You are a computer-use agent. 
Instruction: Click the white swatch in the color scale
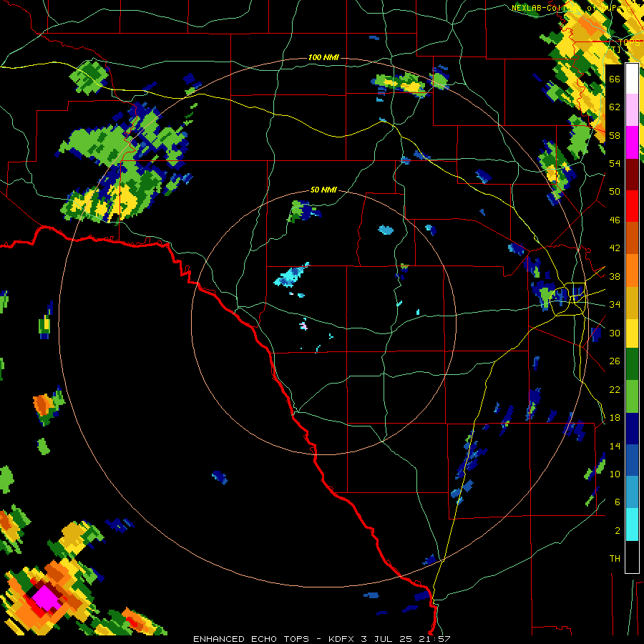pyautogui.click(x=632, y=79)
